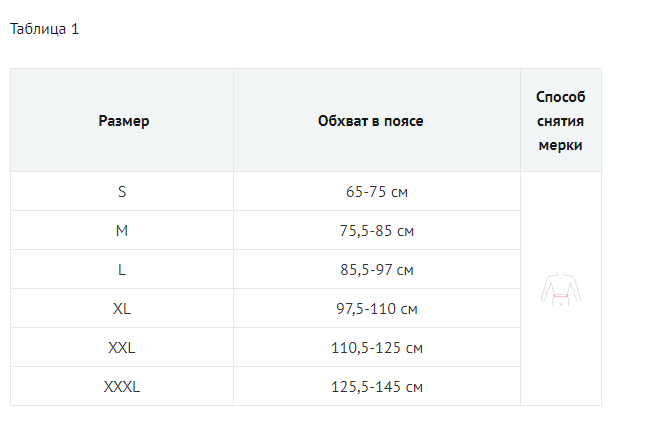Click the 'Обхват в поясе' column header

coord(377,121)
